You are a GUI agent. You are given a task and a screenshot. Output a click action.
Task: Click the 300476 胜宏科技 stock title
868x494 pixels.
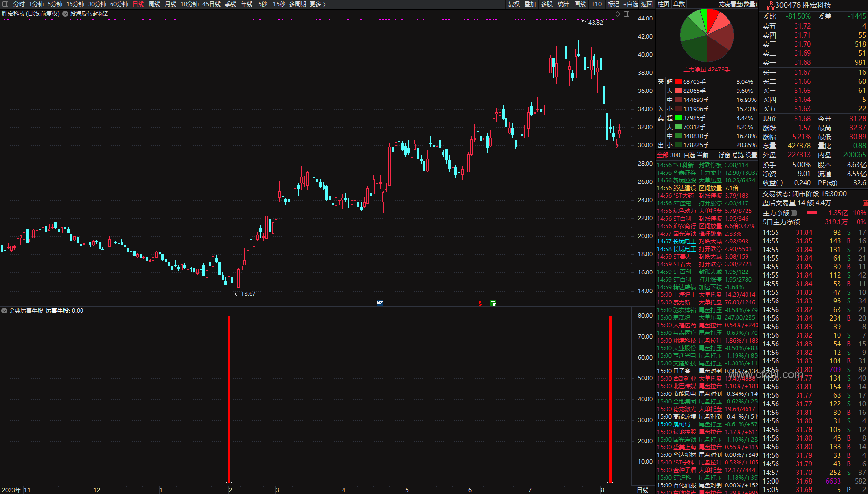(803, 5)
